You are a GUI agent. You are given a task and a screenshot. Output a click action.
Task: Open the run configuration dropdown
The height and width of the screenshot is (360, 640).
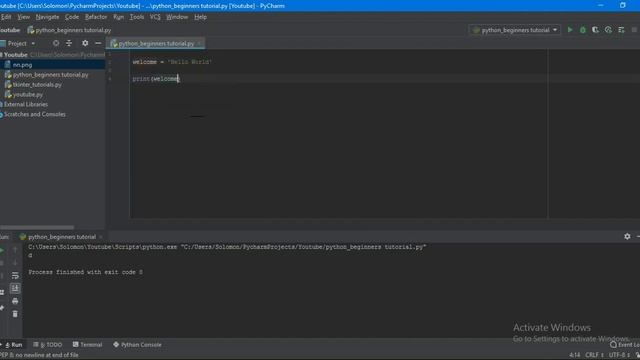click(515, 30)
